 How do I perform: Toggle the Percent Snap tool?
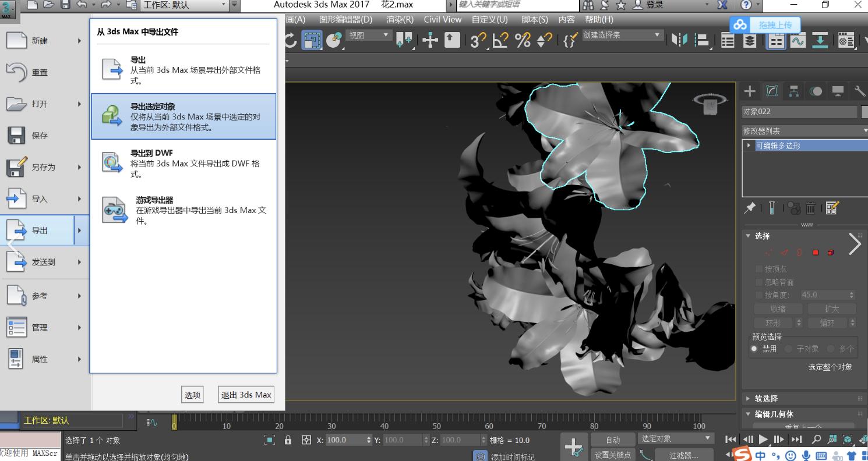click(x=523, y=40)
